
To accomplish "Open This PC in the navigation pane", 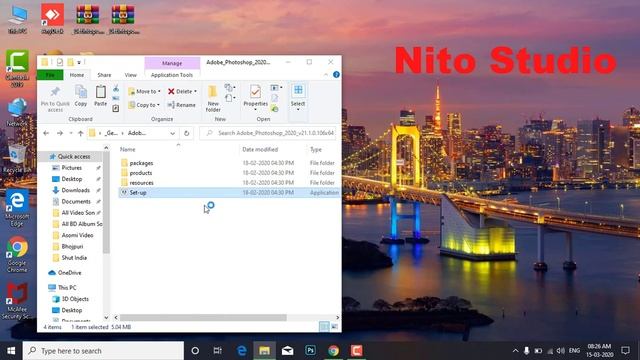I will pyautogui.click(x=67, y=287).
